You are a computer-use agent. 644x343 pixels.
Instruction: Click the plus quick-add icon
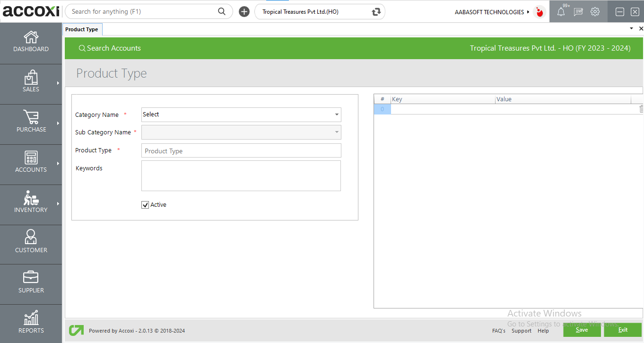pyautogui.click(x=244, y=12)
